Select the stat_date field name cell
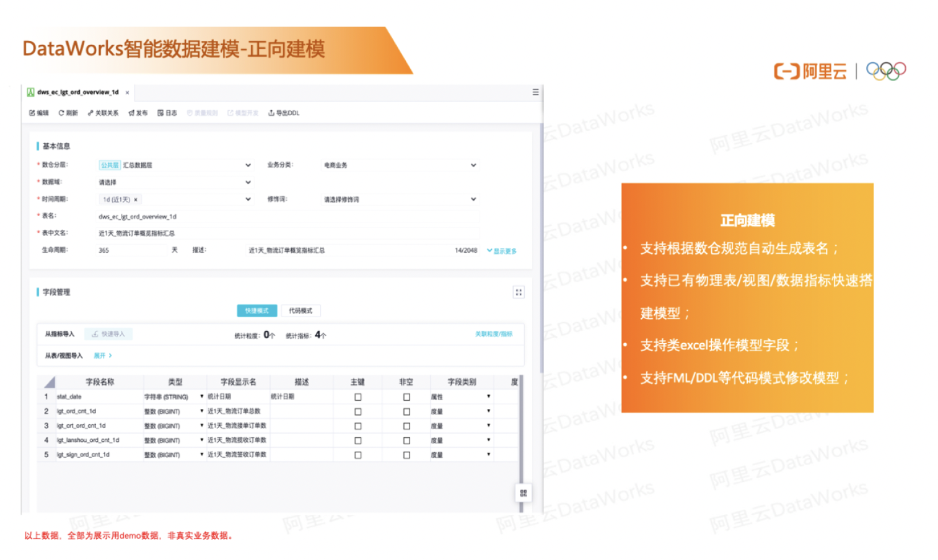 (x=99, y=396)
